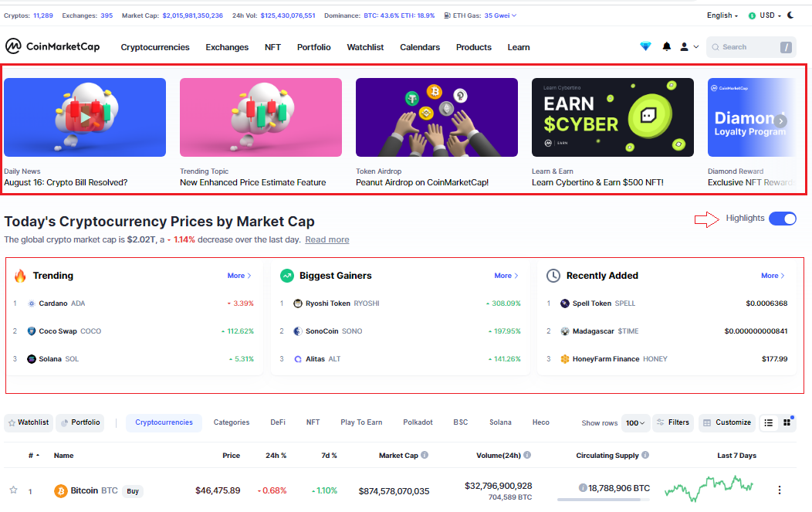Open the NFT nav menu item
The width and height of the screenshot is (812, 512).
272,47
